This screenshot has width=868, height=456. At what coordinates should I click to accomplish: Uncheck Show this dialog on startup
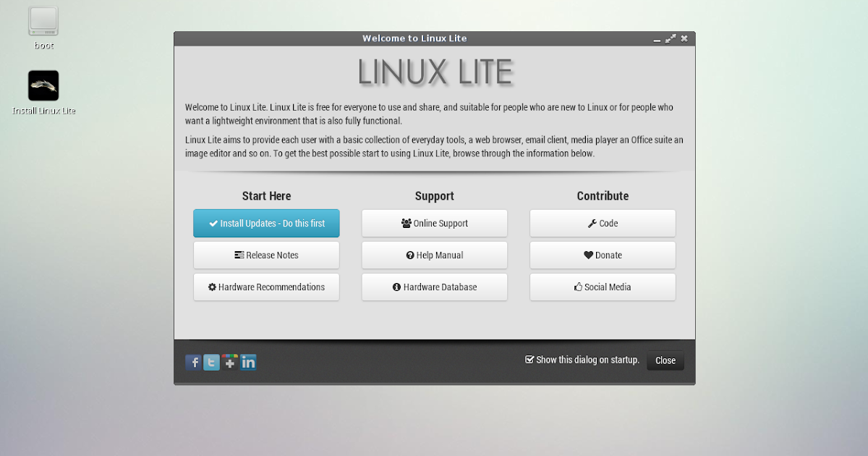point(529,359)
